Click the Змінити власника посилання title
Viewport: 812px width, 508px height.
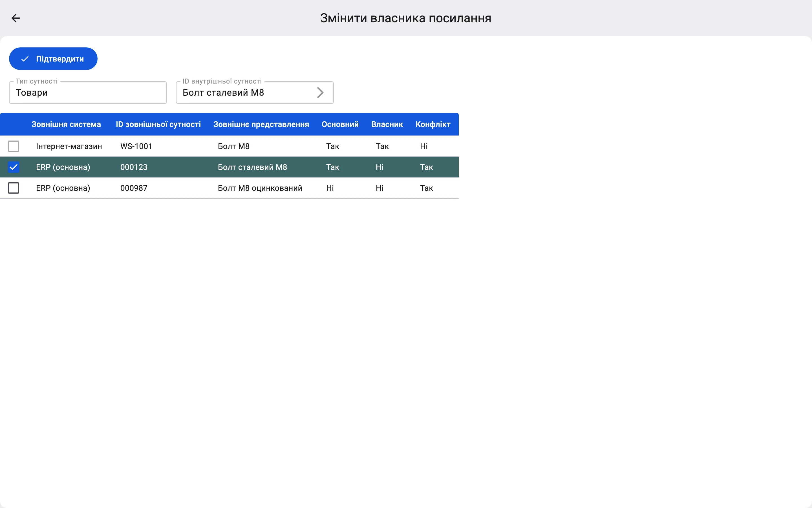point(406,18)
